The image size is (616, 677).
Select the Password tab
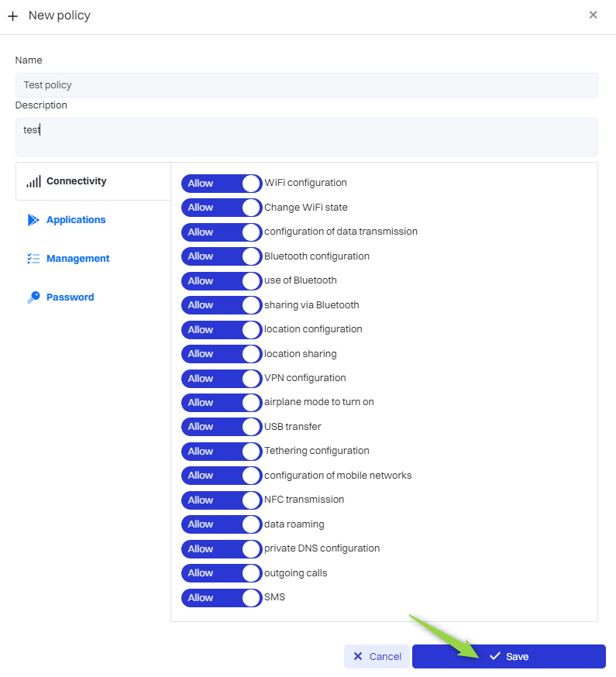click(70, 297)
